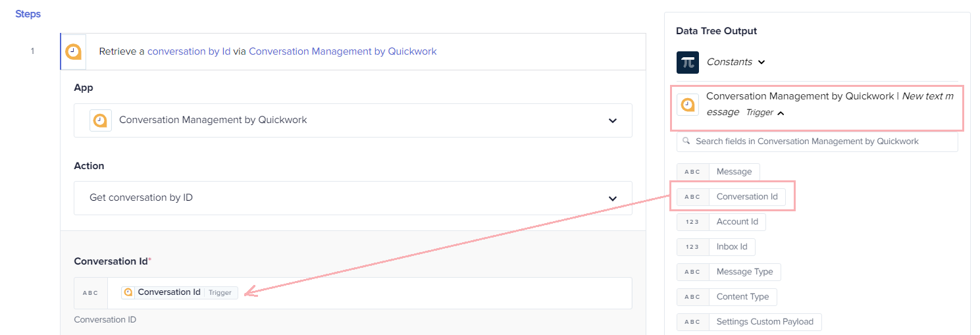Click the Conversation Id Trigger pill in input

[x=180, y=292]
